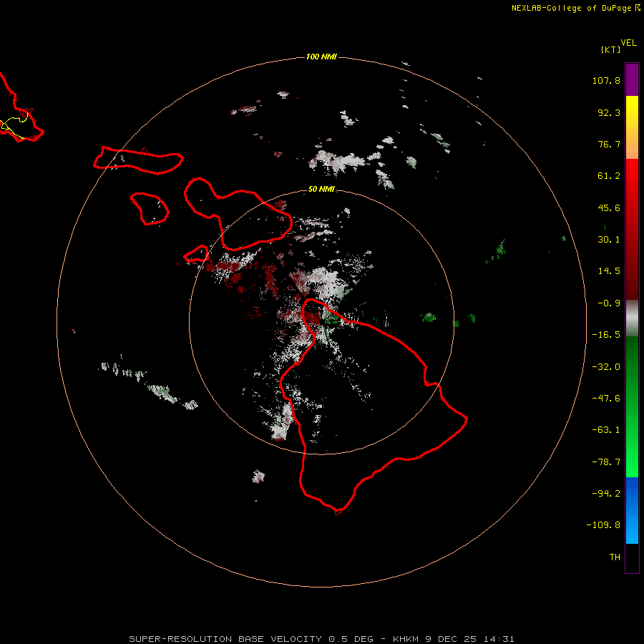The height and width of the screenshot is (644, 644).
Task: Click the gray near-zero color bar segment
Action: click(632, 318)
